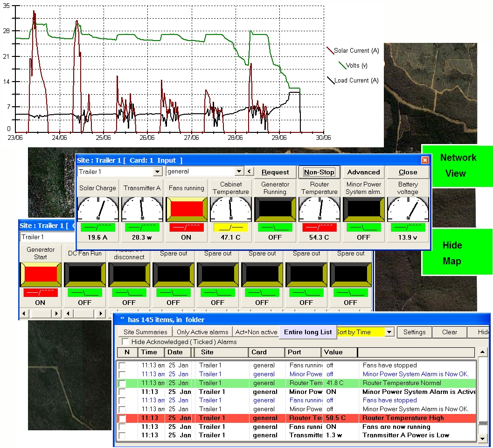The width and height of the screenshot is (493, 448).
Task: Click the Battery voltage gauge
Action: (408, 208)
